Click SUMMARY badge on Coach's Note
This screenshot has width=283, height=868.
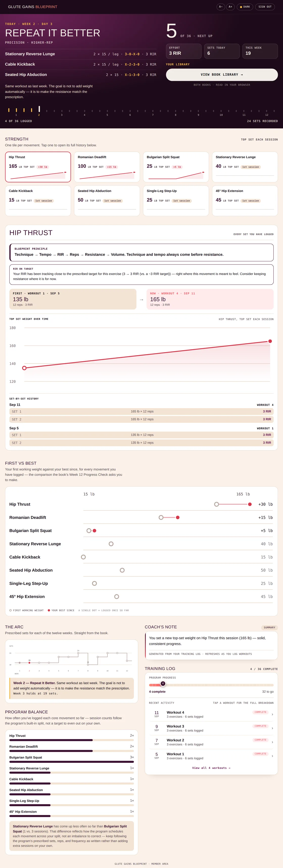click(x=269, y=627)
